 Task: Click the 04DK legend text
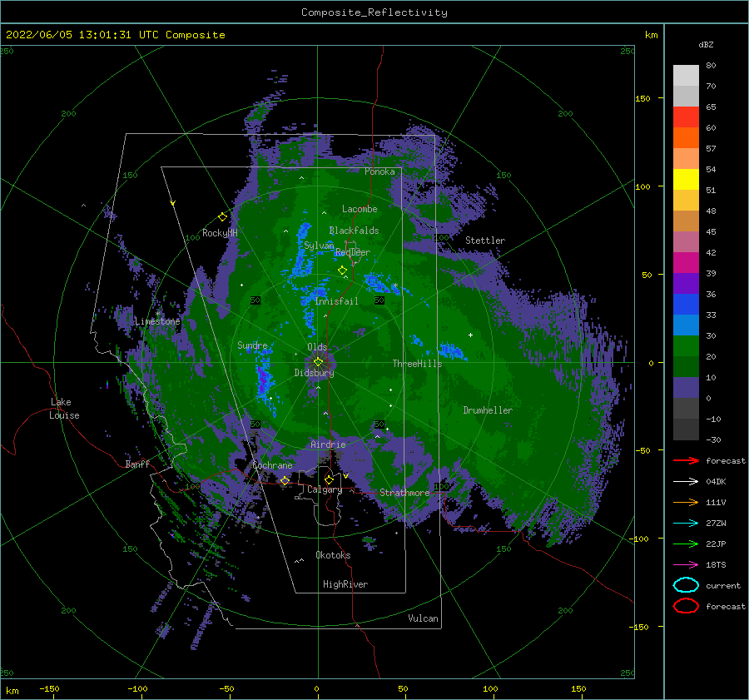pos(716,482)
